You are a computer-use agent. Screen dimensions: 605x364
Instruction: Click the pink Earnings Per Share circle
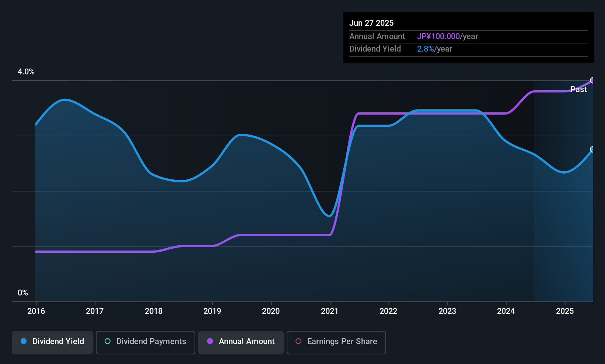298,342
